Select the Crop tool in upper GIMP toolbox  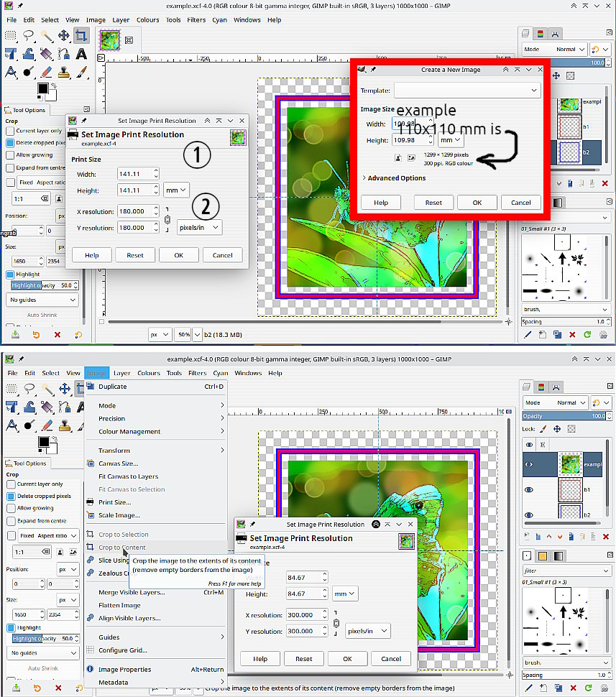click(x=81, y=35)
